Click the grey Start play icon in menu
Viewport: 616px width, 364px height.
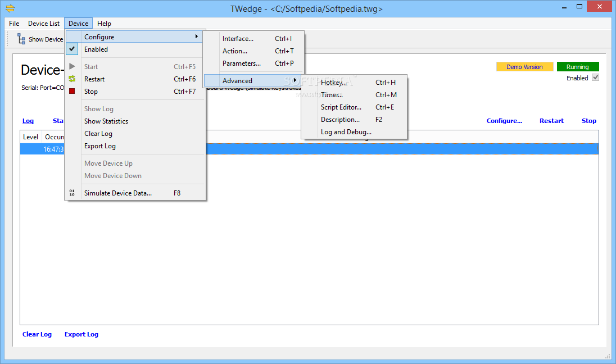coord(72,66)
